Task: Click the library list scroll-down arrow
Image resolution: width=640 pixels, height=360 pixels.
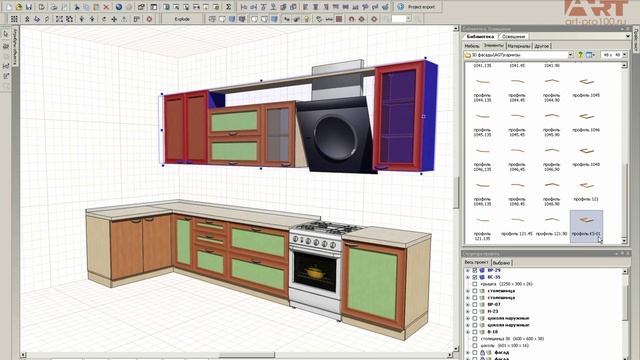Action: point(624,241)
